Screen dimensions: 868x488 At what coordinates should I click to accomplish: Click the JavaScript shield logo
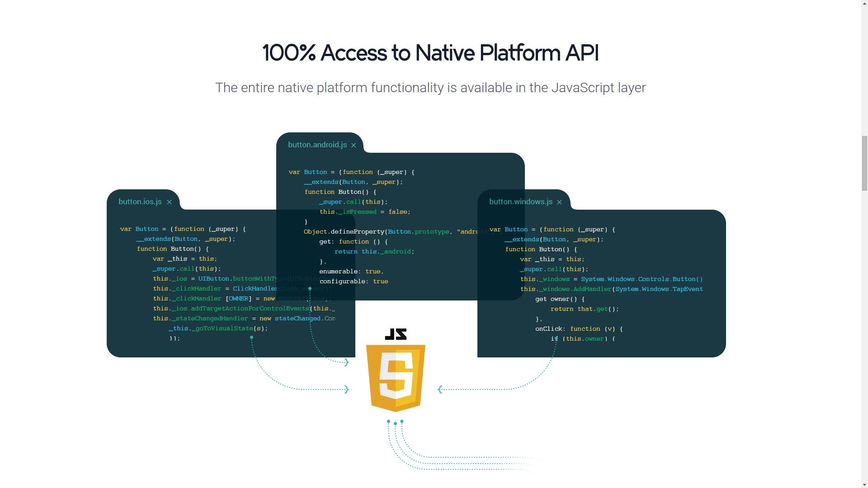point(396,378)
